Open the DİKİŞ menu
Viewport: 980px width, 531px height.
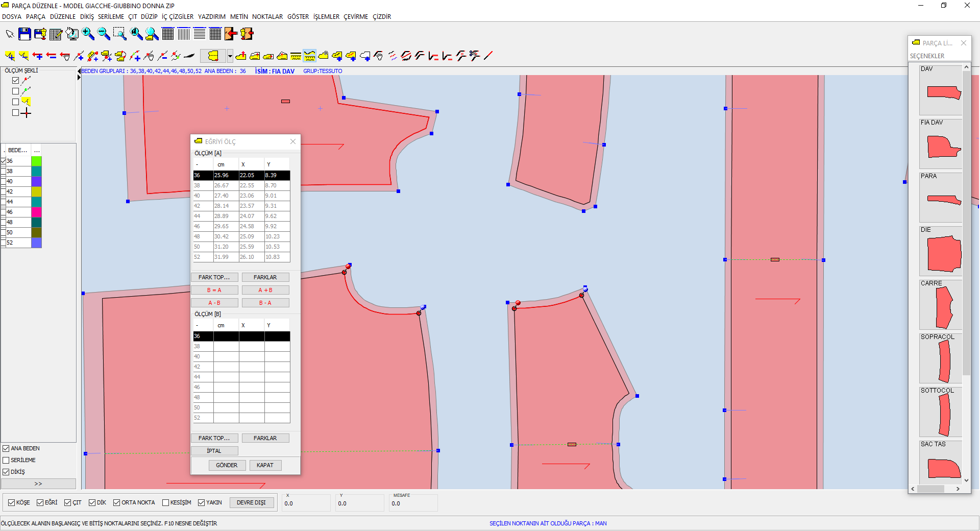87,17
